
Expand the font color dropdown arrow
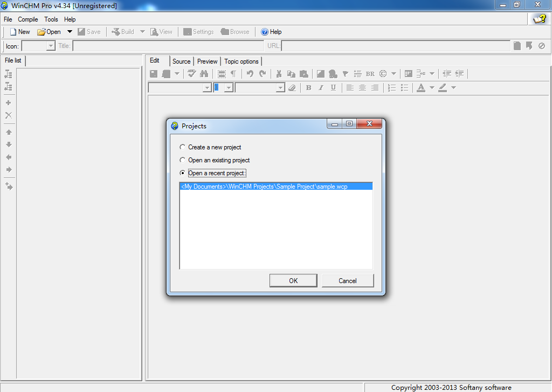tap(432, 88)
